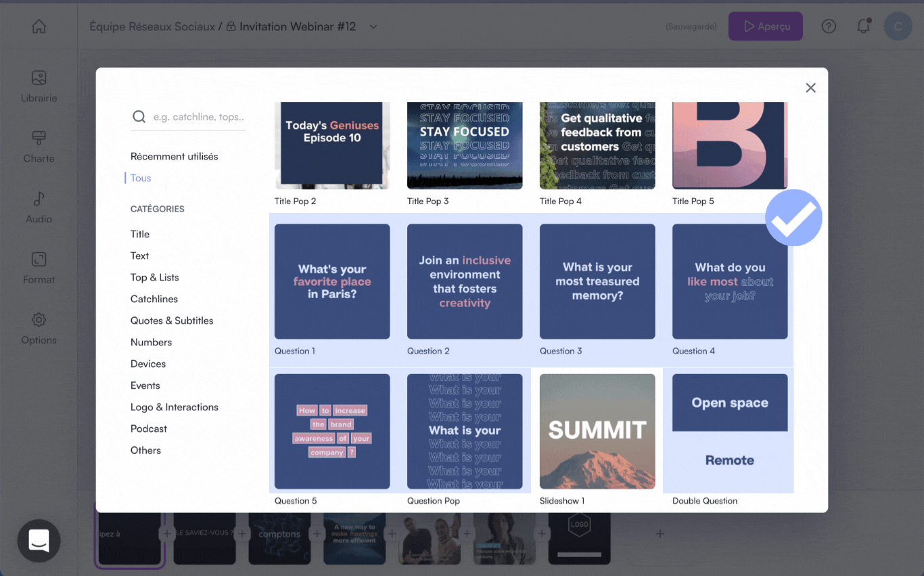Filter by Events category
The width and height of the screenshot is (924, 576).
pyautogui.click(x=145, y=385)
